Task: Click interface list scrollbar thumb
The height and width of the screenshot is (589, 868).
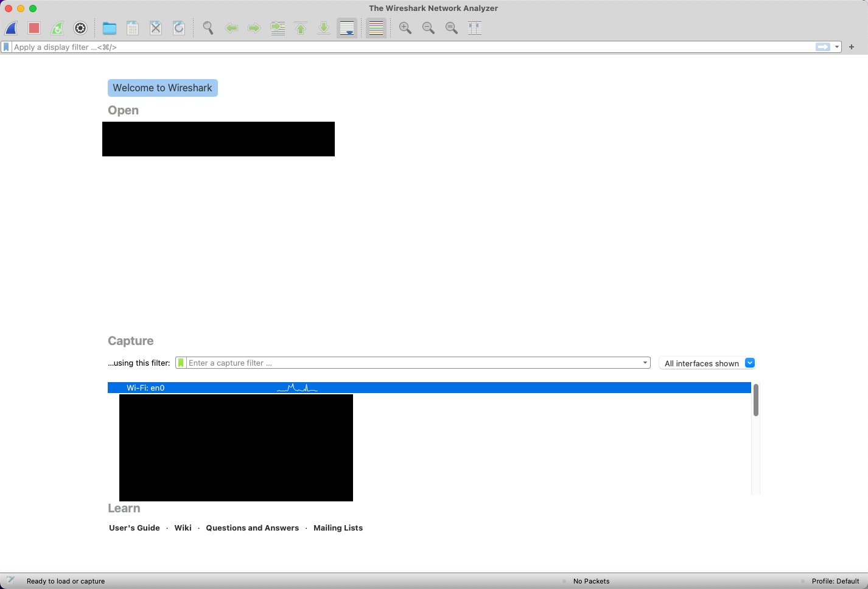Action: 756,400
